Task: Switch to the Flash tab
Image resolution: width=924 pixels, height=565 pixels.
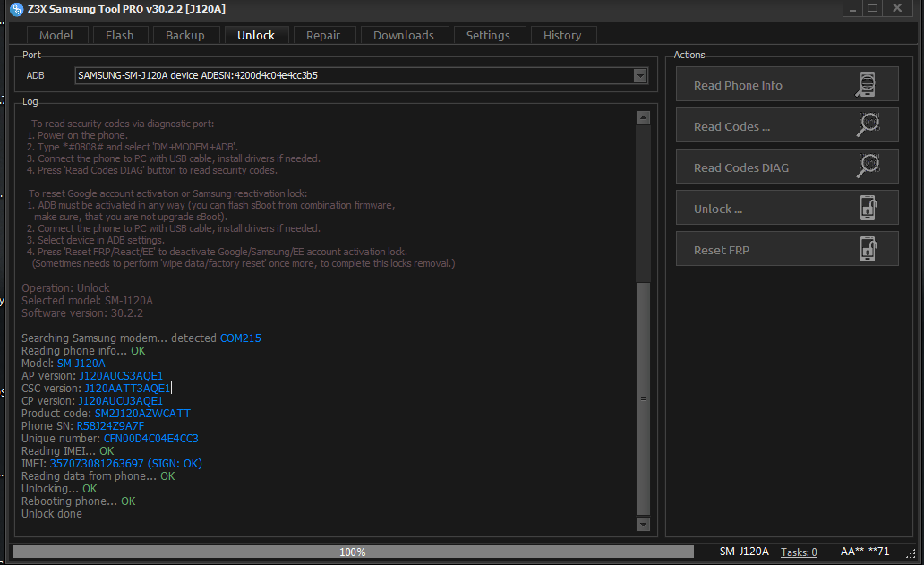Action: (120, 35)
